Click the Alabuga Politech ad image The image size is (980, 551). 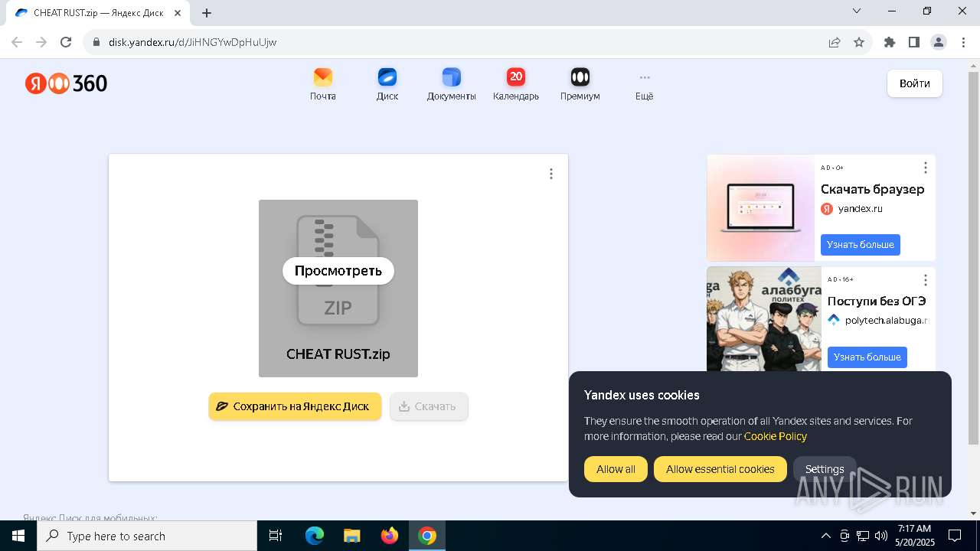[764, 319]
